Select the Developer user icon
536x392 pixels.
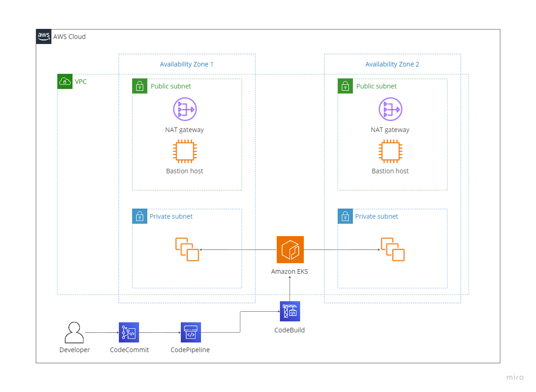(74, 332)
